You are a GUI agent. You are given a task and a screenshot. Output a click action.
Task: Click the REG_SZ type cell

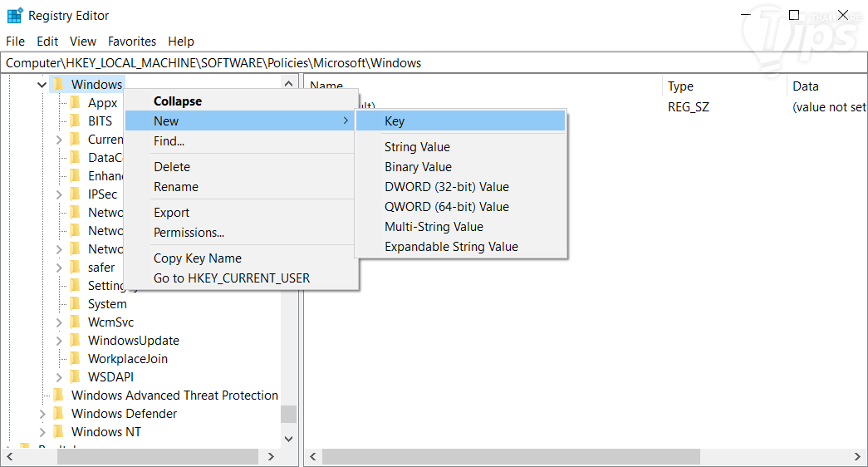pos(688,107)
